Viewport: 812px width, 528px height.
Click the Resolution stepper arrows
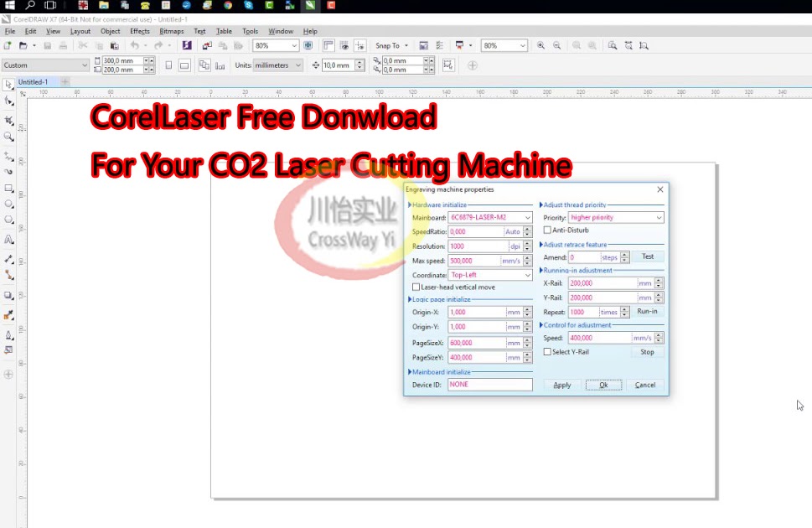(527, 246)
